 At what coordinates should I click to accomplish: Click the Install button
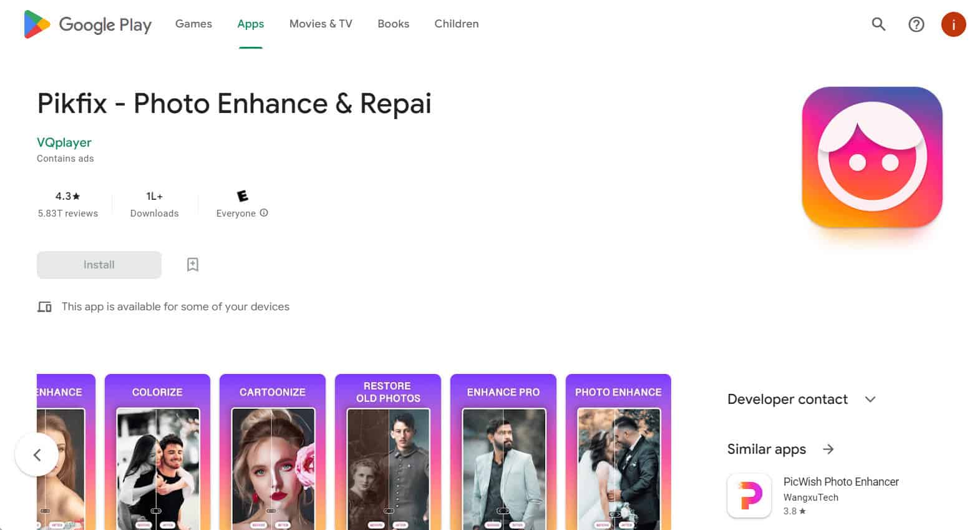pos(99,265)
